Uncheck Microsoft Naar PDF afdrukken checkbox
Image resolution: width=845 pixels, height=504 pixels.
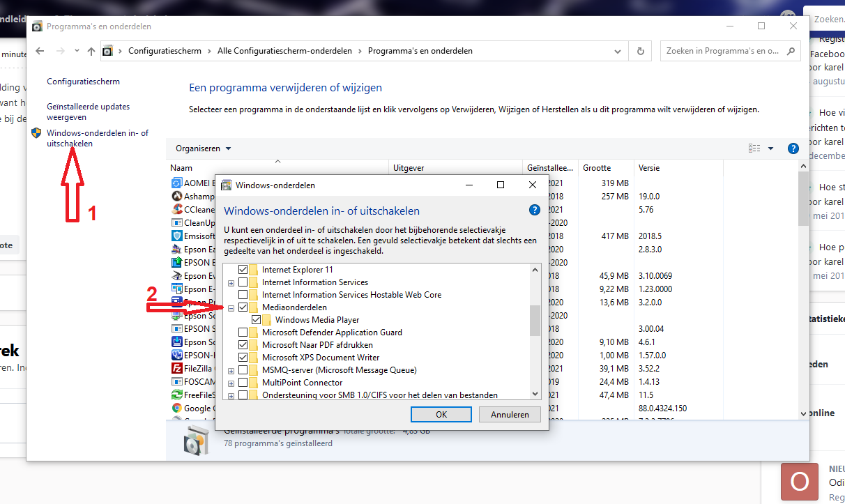(x=243, y=345)
